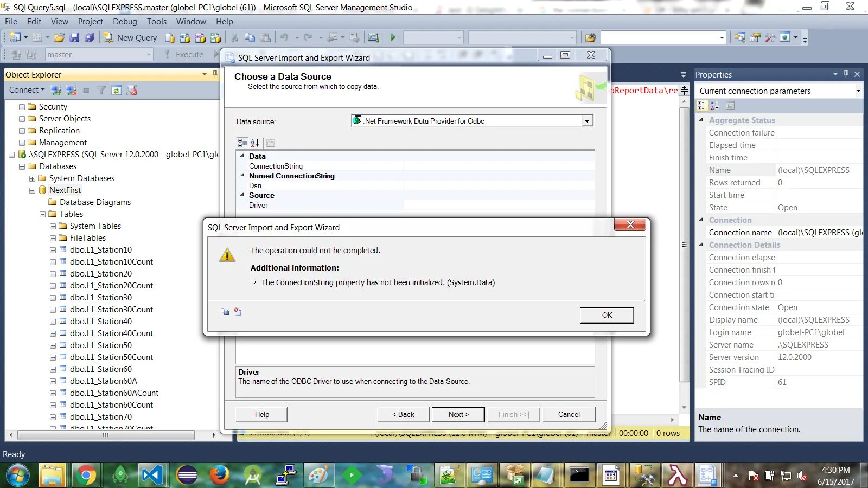The image size is (868, 488).
Task: Open the View menu
Action: [x=60, y=22]
